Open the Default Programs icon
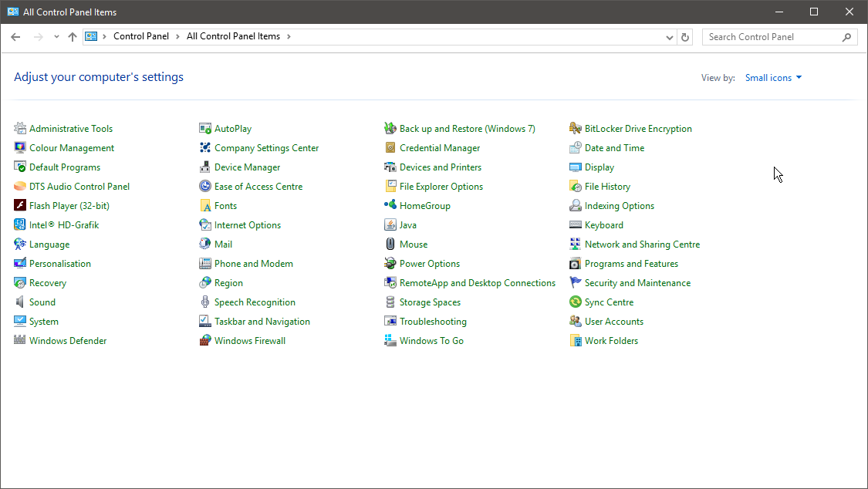 [x=20, y=167]
